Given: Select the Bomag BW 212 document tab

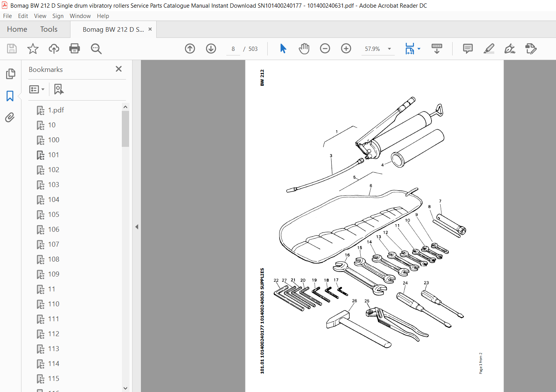Looking at the screenshot, I should [x=113, y=29].
